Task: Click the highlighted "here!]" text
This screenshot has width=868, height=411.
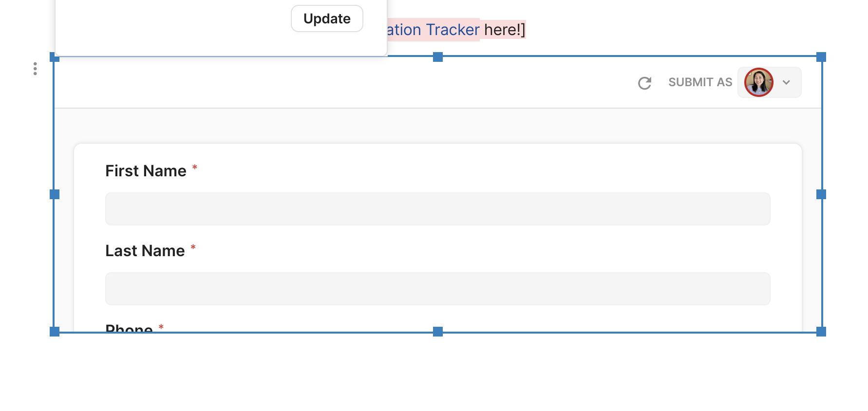Action: click(x=504, y=30)
